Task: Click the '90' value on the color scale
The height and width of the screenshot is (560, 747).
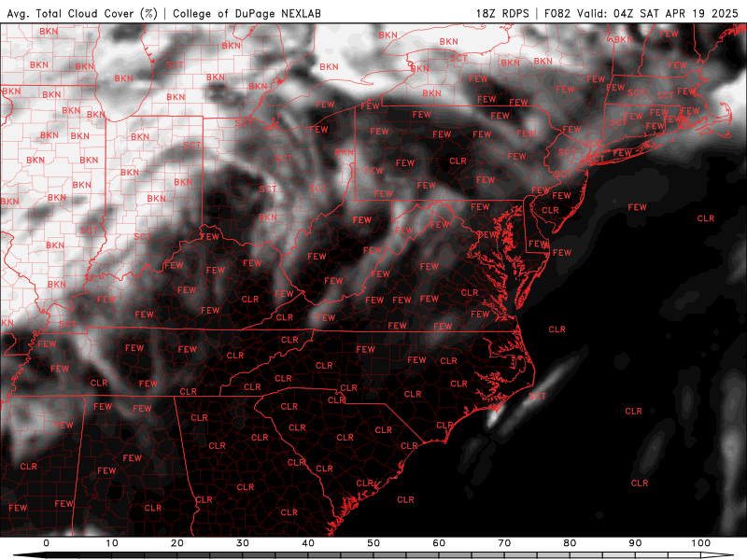Action: [x=635, y=543]
